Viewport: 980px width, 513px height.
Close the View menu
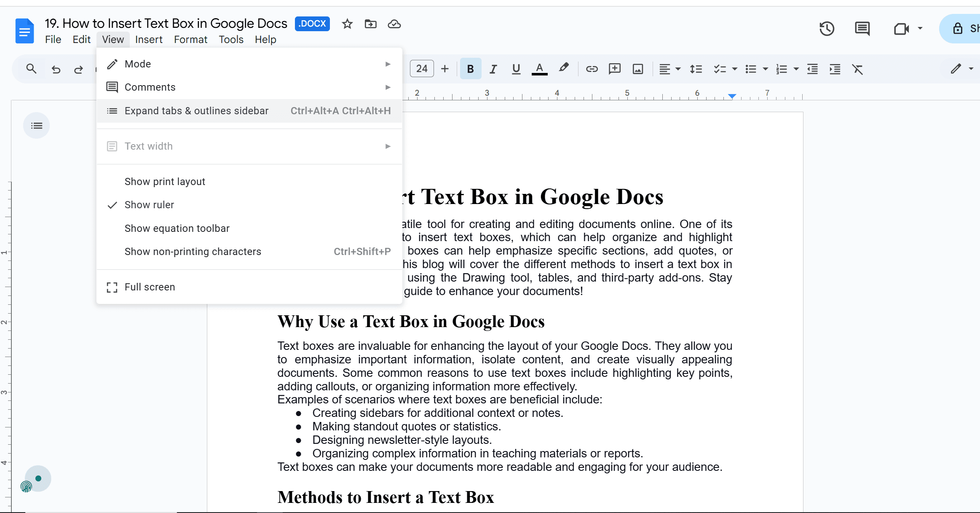(113, 40)
